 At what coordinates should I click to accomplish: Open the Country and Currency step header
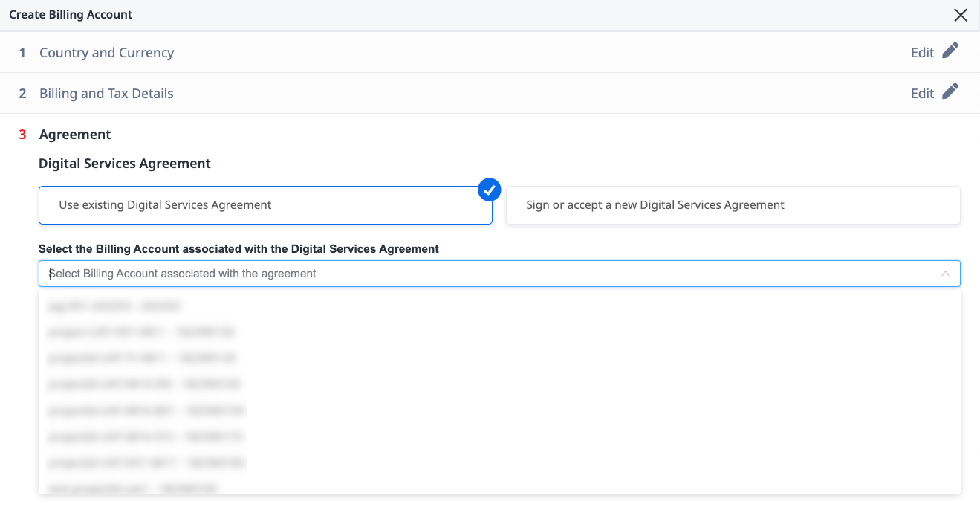point(106,53)
